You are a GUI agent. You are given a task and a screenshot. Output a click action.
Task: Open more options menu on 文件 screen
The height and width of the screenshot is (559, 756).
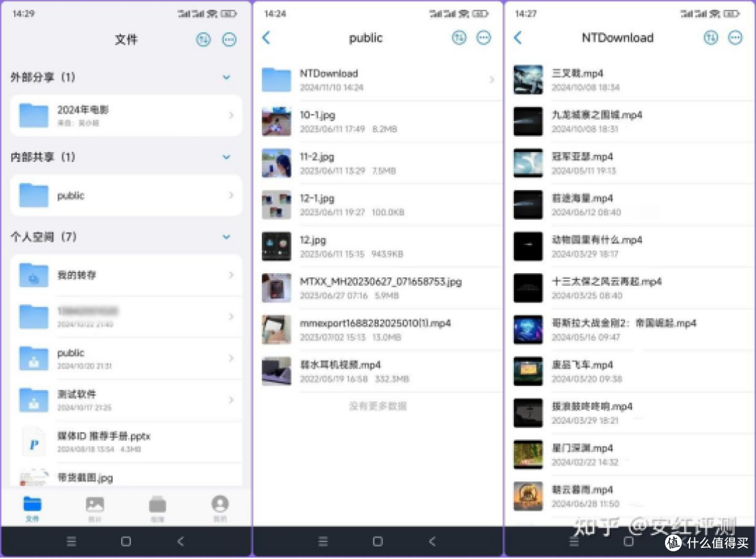tap(229, 39)
